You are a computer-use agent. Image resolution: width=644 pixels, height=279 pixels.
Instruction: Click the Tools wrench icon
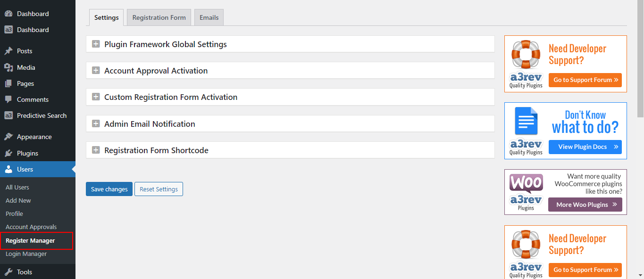[8, 272]
